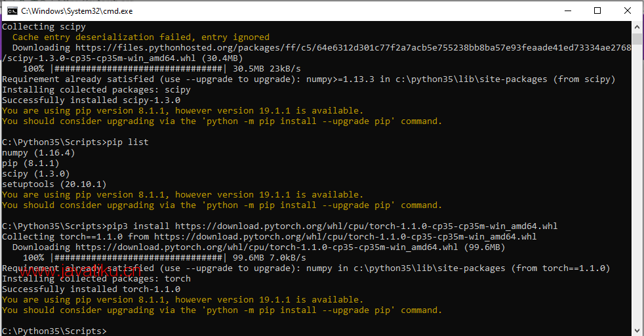
Task: Click requirement satisfied line ending '(from torch==1.1.0)'
Action: pyautogui.click(x=306, y=268)
